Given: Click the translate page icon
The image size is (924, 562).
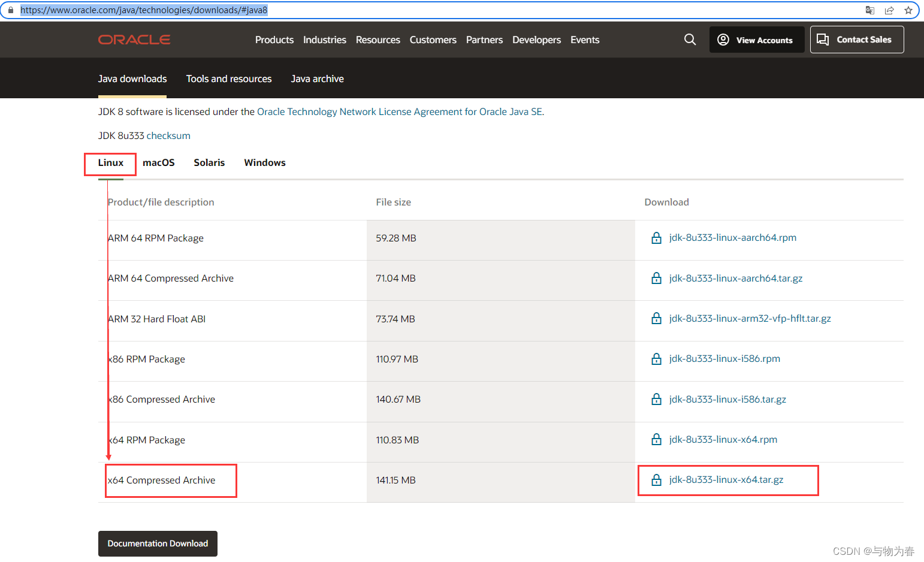Looking at the screenshot, I should [870, 10].
